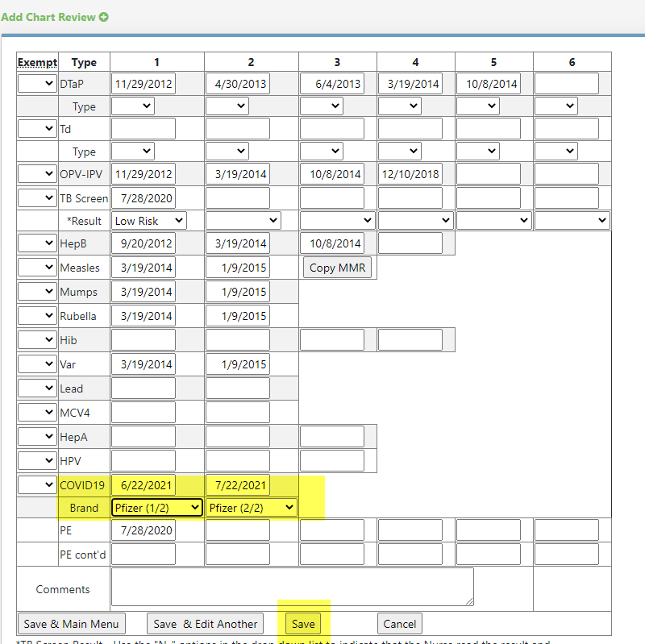The width and height of the screenshot is (645, 644).
Task: Open the DTaP Type dropdown for dose 6
Action: click(x=556, y=106)
